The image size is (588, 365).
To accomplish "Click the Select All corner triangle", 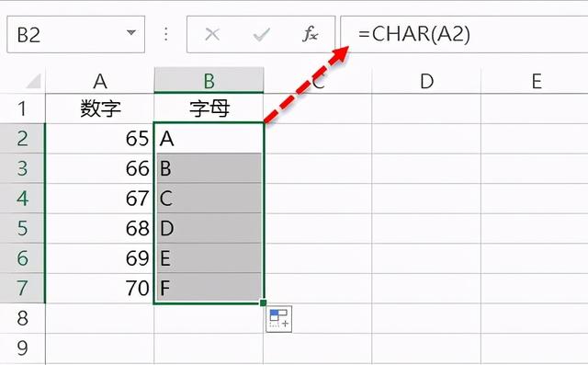I will 34,81.
